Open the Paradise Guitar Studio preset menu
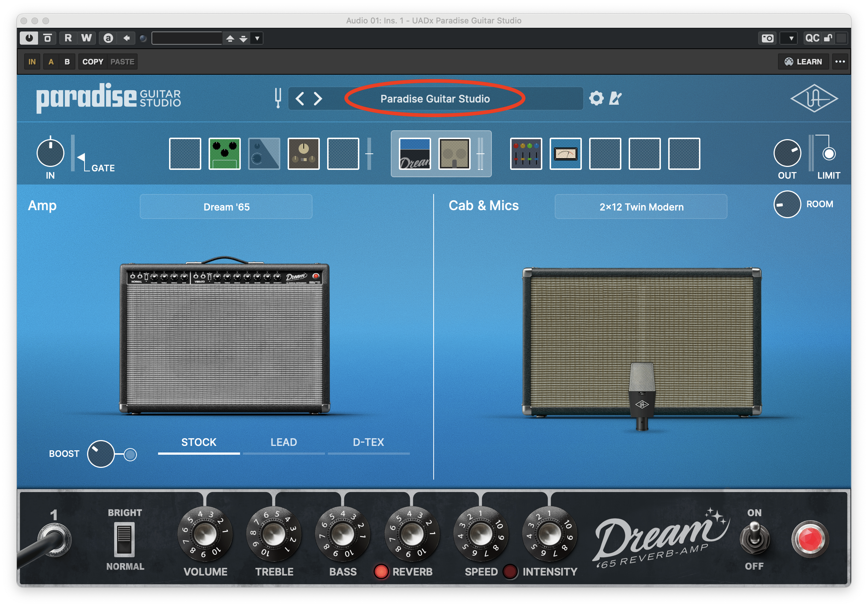Viewport: 868px width, 607px height. coord(435,99)
